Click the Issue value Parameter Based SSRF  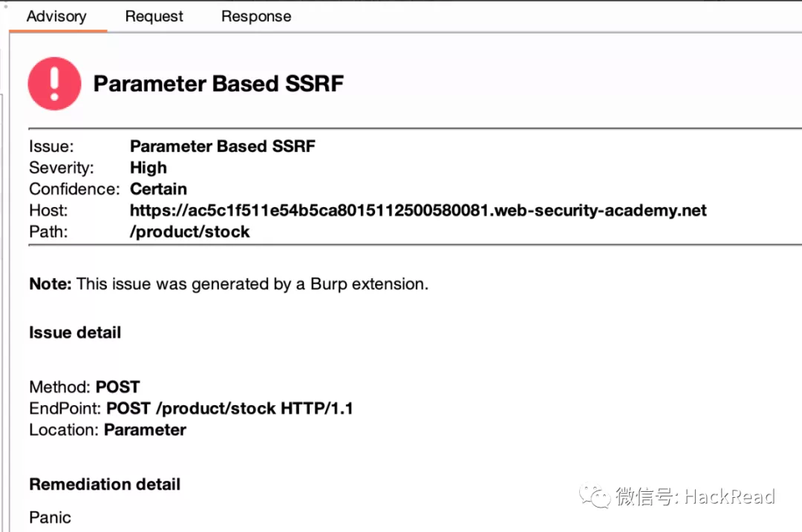(223, 146)
